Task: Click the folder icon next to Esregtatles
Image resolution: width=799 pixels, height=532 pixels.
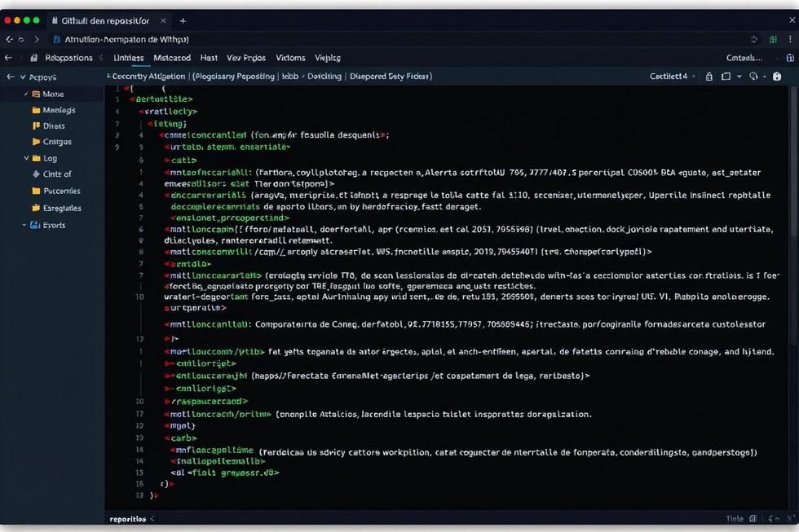Action: pos(36,208)
